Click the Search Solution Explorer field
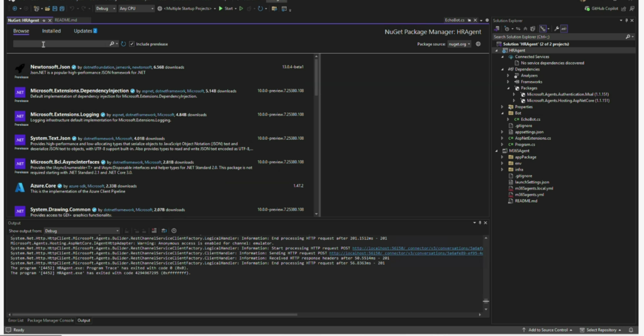 (563, 36)
